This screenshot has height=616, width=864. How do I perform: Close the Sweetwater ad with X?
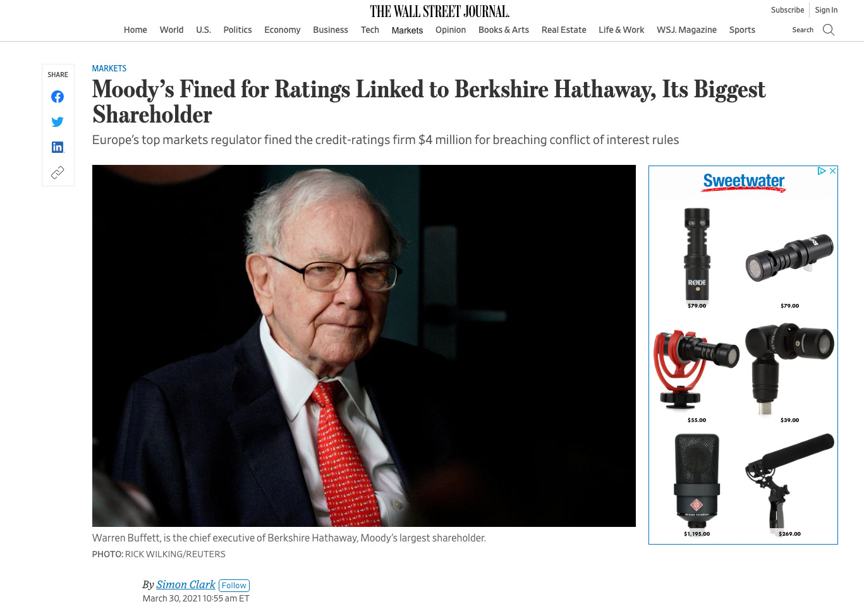coord(832,171)
